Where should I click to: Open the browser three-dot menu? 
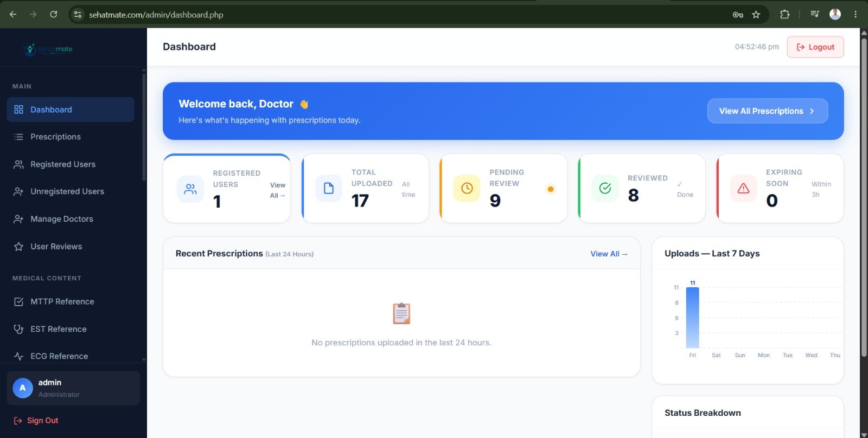[856, 15]
